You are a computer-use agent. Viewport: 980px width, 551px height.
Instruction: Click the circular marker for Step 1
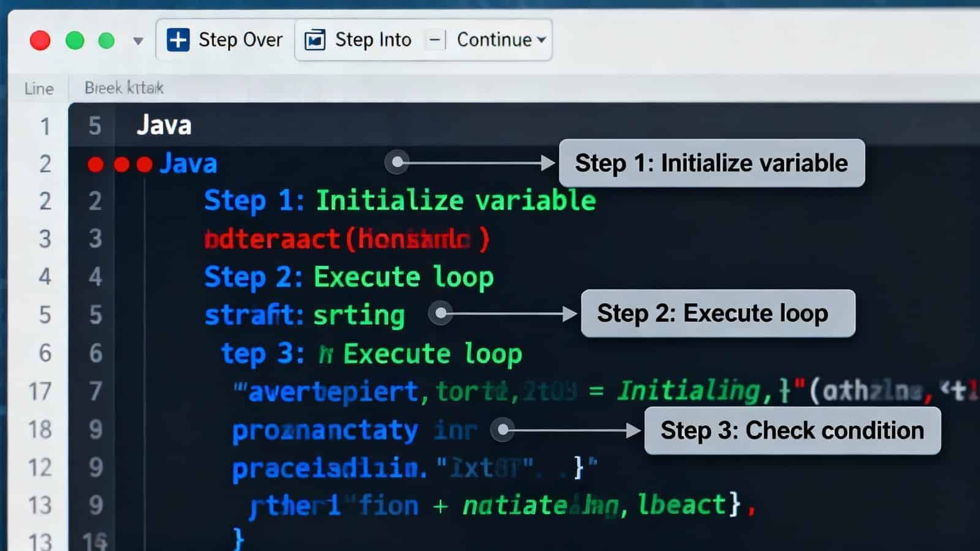coord(396,162)
